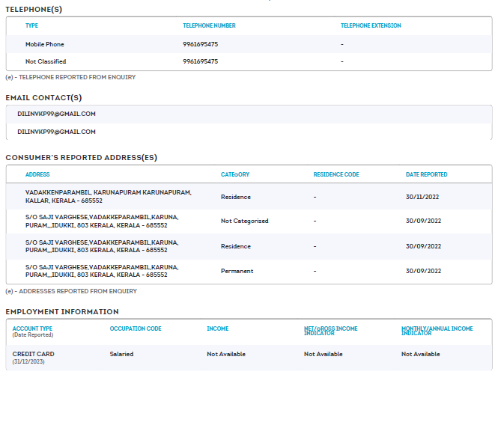Click the Occupation Code column header

pos(136,328)
